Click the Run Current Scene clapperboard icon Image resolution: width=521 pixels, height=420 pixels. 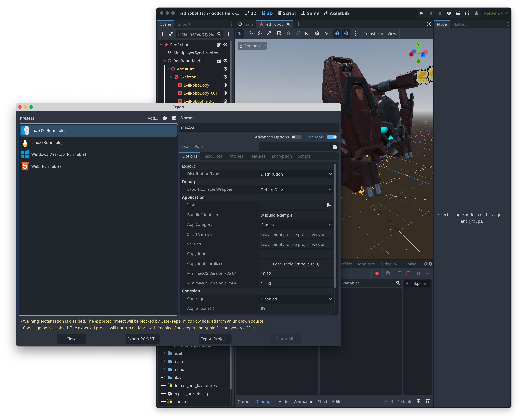[458, 13]
